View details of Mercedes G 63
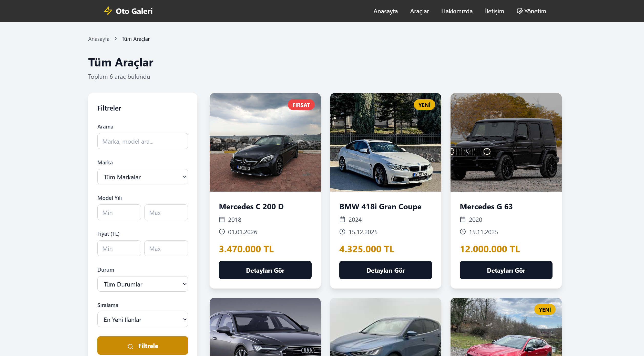Viewport: 644px width, 356px height. pyautogui.click(x=506, y=270)
